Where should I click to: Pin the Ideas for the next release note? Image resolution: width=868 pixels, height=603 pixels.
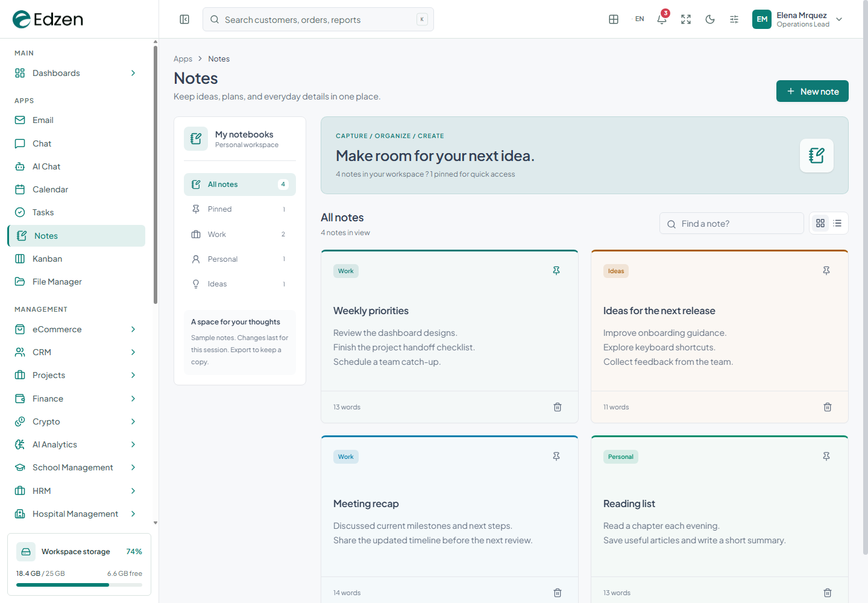point(826,271)
